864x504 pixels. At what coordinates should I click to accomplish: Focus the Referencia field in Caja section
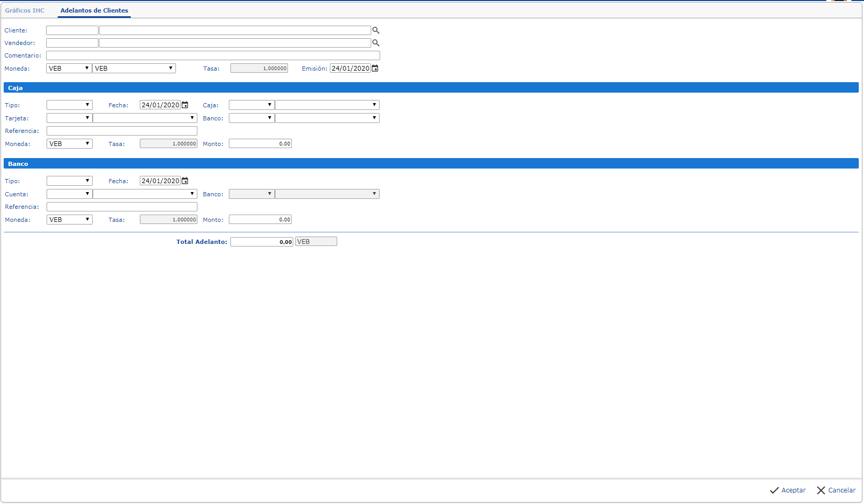(122, 131)
